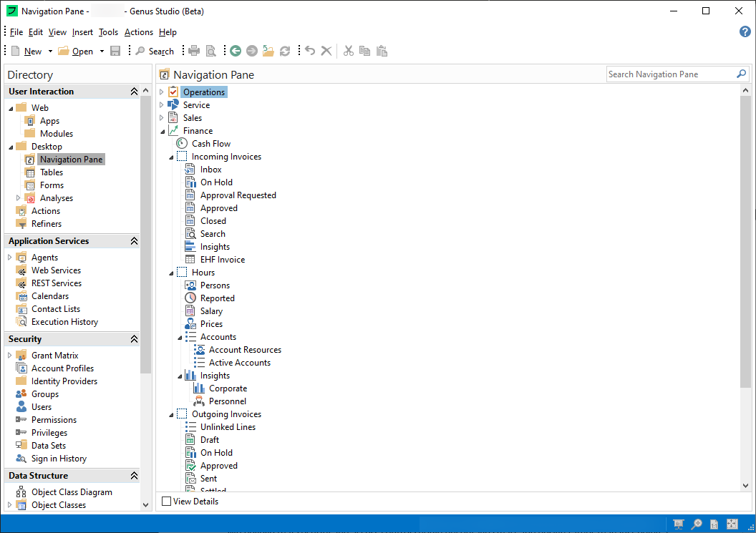
Task: Click the magnifier zoom icon in the status bar
Action: 696,524
